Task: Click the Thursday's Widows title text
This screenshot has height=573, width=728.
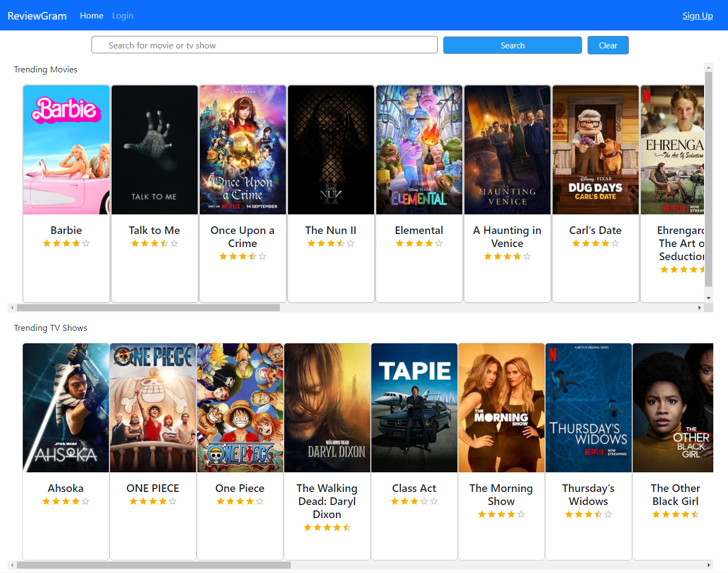Action: 589,495
